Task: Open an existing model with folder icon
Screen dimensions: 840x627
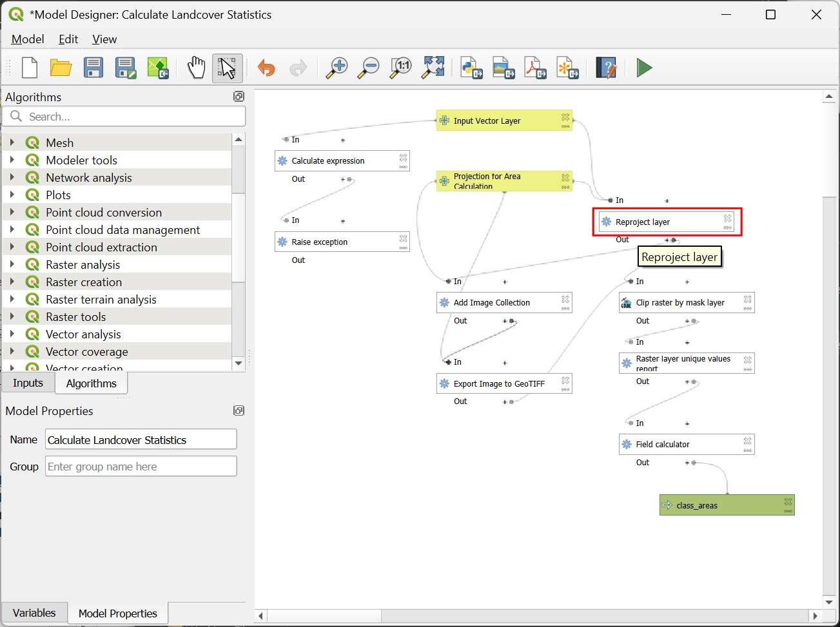Action: click(61, 68)
